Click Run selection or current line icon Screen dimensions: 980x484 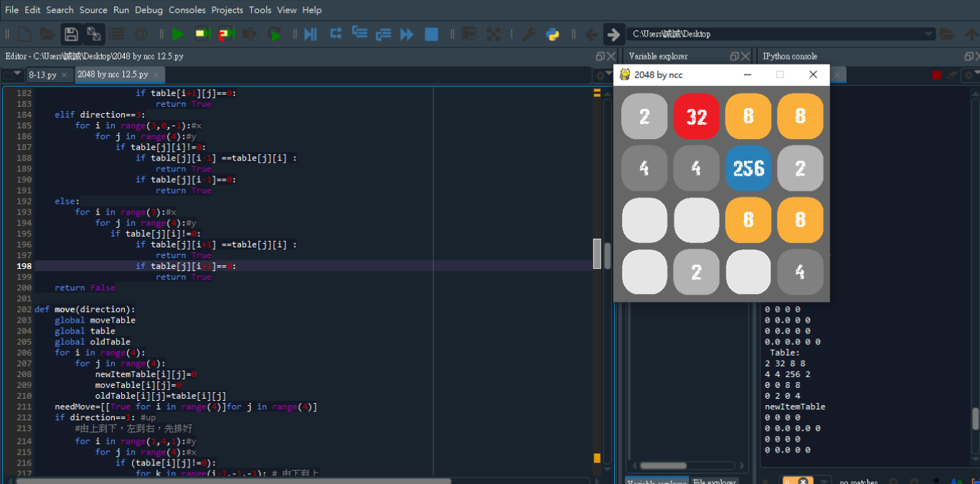pos(250,34)
